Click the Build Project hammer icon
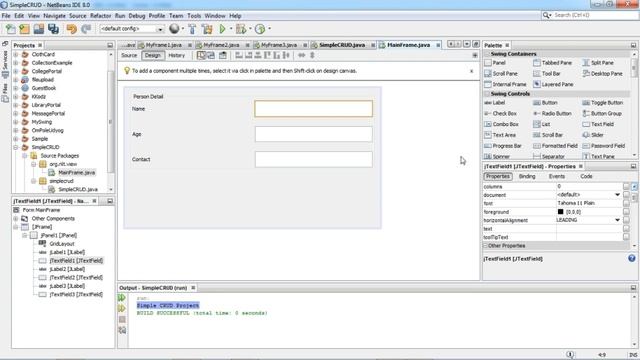This screenshot has width=640, height=360. [192, 29]
